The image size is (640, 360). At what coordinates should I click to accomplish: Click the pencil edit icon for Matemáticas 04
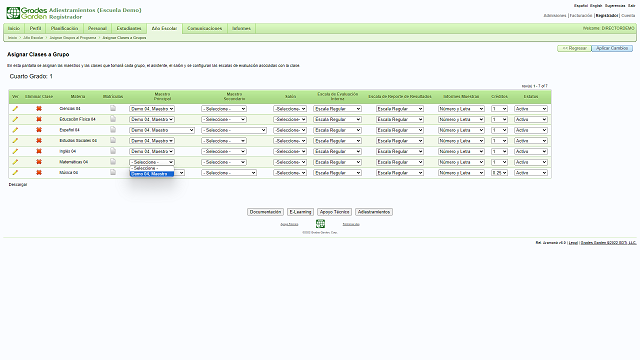point(15,162)
